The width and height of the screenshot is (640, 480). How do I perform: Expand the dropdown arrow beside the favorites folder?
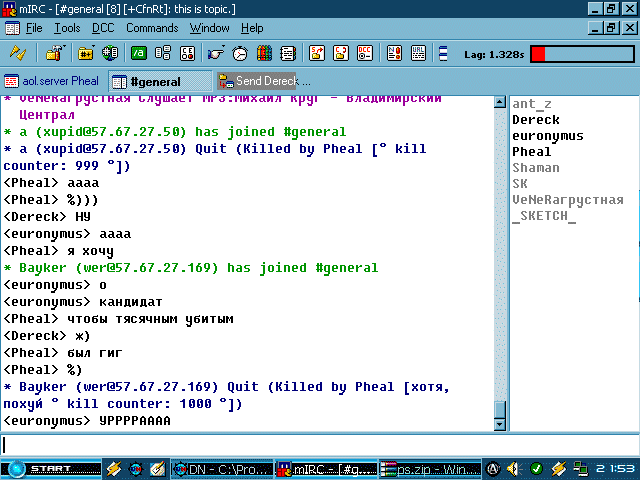pyautogui.click(x=93, y=47)
